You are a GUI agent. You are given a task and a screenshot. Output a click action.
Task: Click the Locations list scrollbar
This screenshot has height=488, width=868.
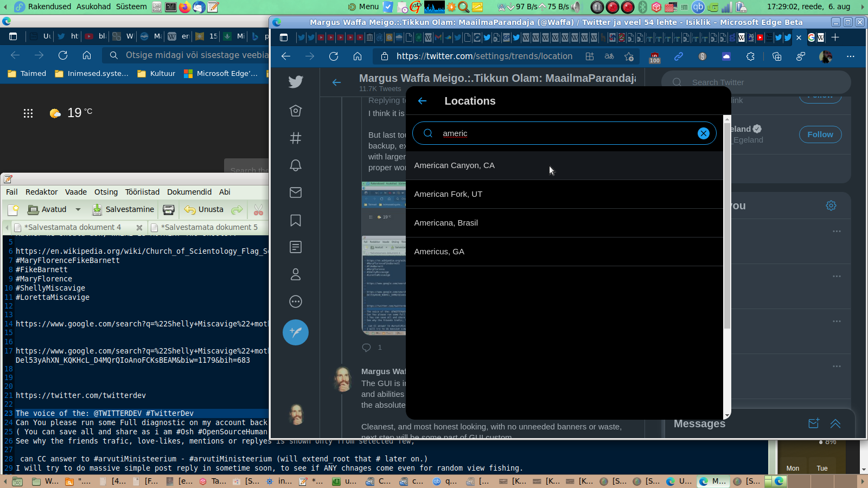727,227
